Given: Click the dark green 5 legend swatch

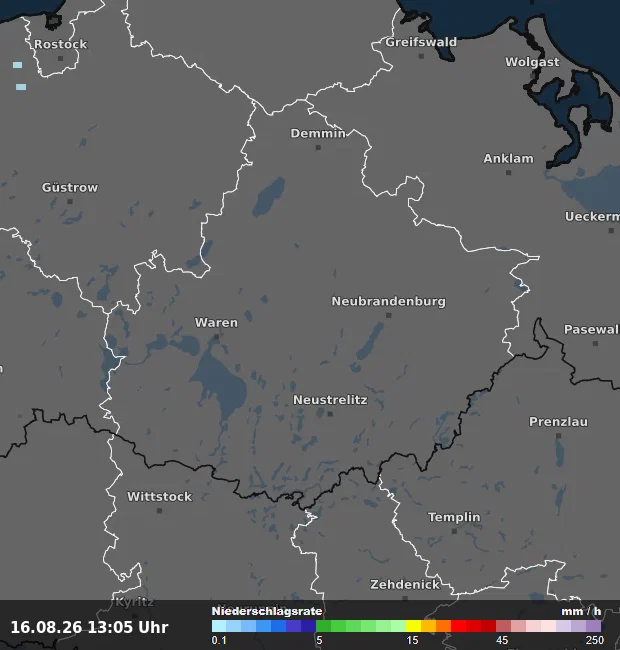Looking at the screenshot, I should (323, 626).
